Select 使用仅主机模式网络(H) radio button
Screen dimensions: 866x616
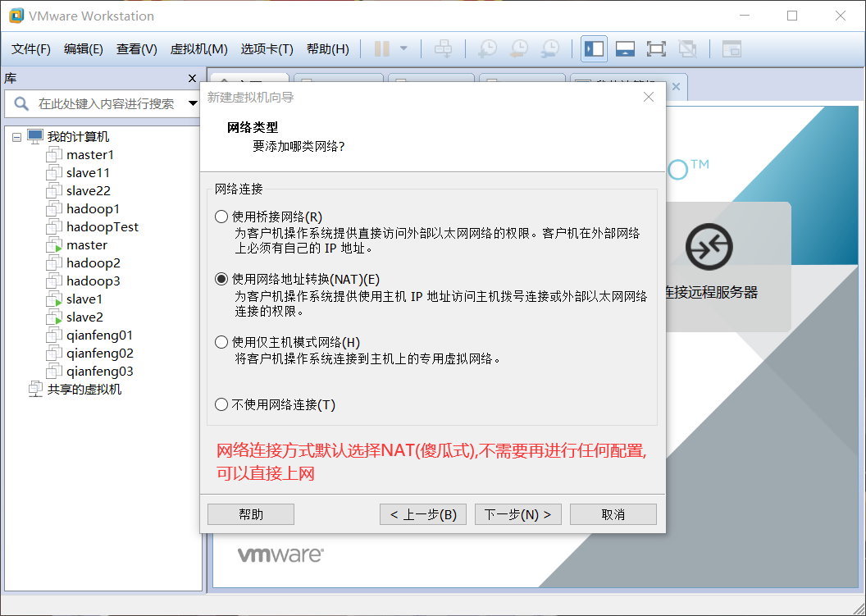coord(221,342)
